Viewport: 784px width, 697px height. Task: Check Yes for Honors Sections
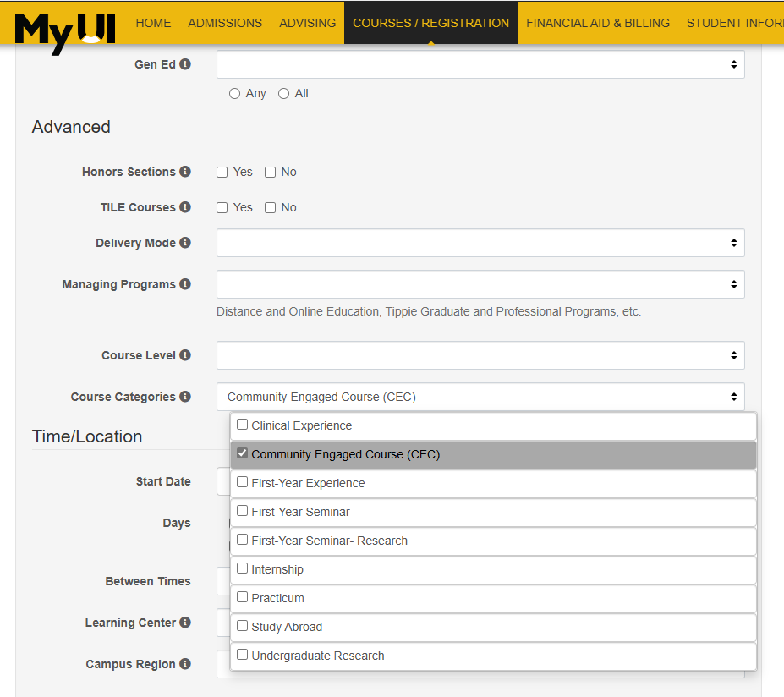[x=222, y=173]
